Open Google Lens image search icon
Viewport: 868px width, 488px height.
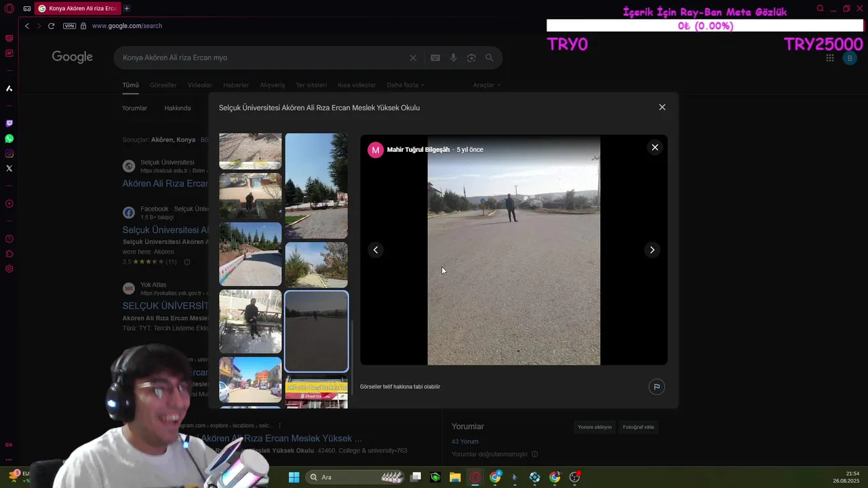point(471,58)
